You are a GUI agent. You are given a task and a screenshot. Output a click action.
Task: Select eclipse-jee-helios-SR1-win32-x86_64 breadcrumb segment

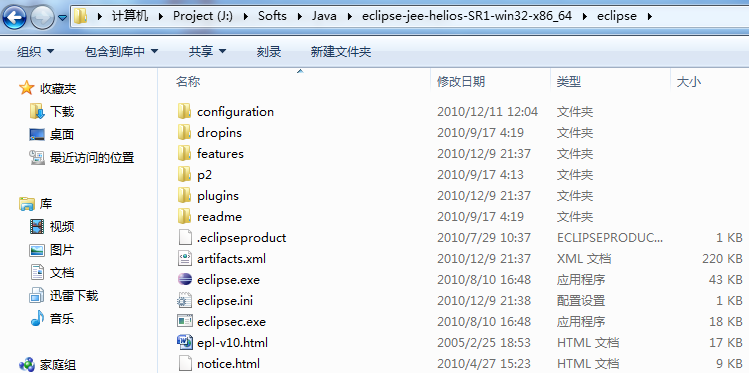(467, 16)
